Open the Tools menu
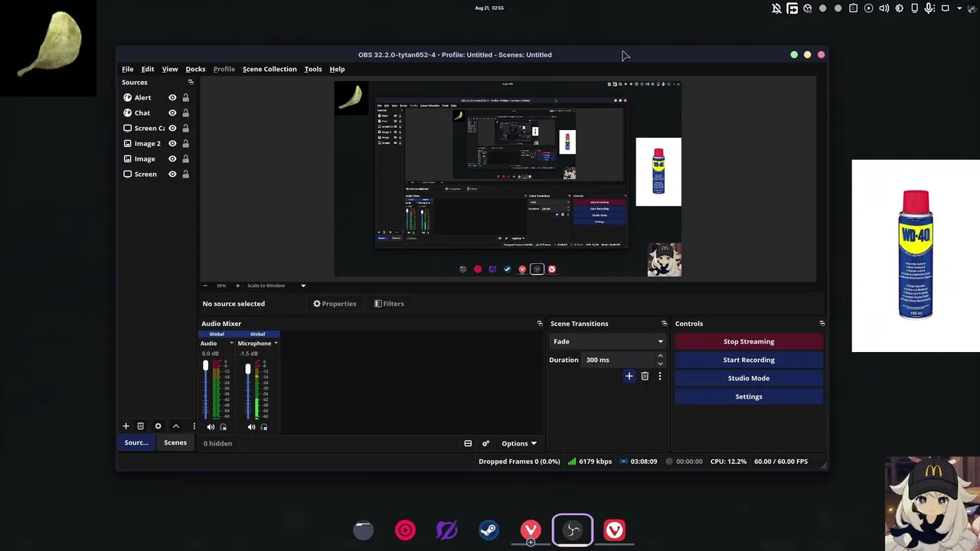The width and height of the screenshot is (980, 551). [313, 69]
